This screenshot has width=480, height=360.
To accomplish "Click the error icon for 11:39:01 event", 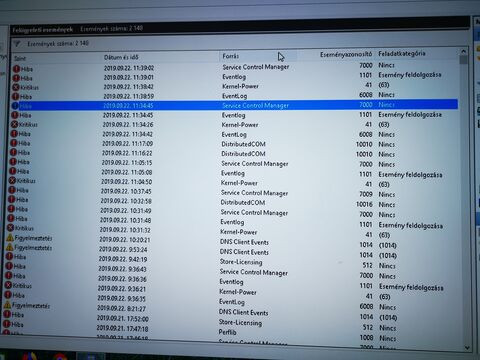I will 16,78.
